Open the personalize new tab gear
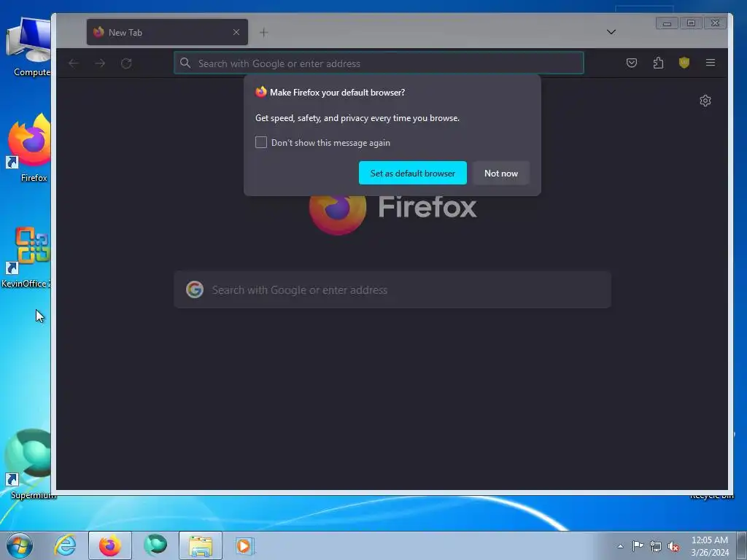 point(705,101)
